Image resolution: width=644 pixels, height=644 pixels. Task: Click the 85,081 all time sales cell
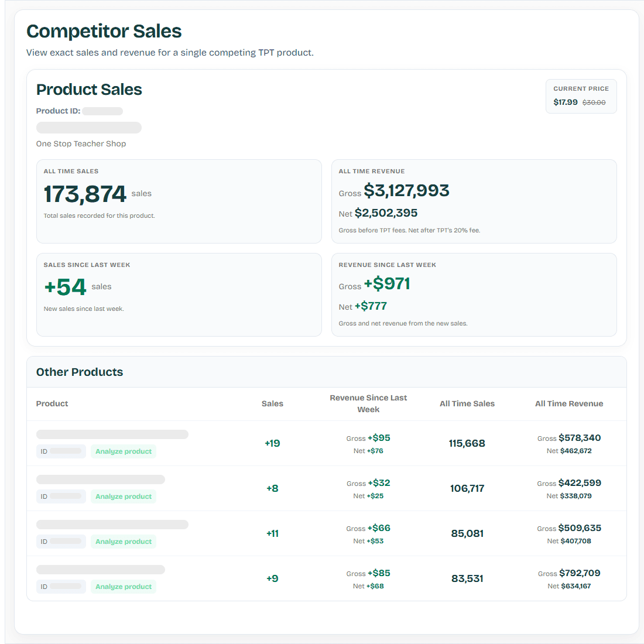467,533
